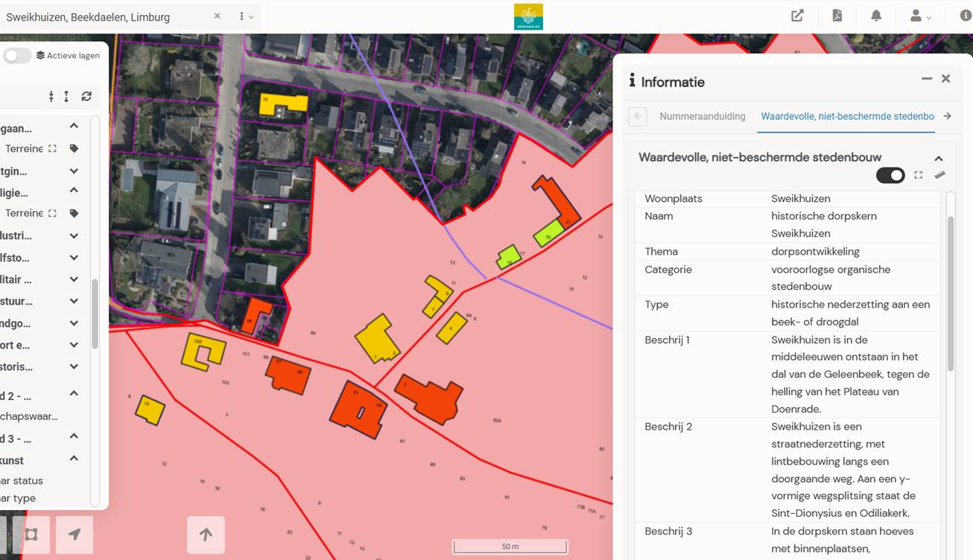
Task: Clear the Sweikhuizen search field
Action: [x=218, y=16]
